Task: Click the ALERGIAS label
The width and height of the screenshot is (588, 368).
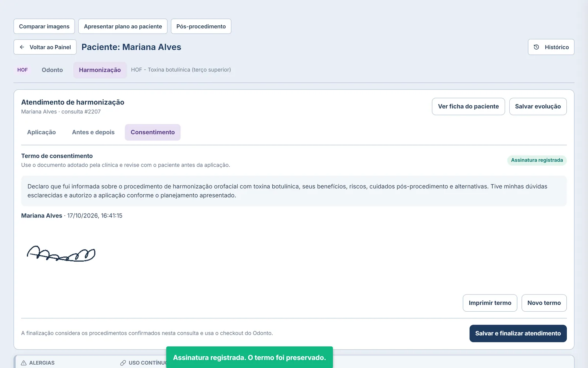Action: pos(42,363)
